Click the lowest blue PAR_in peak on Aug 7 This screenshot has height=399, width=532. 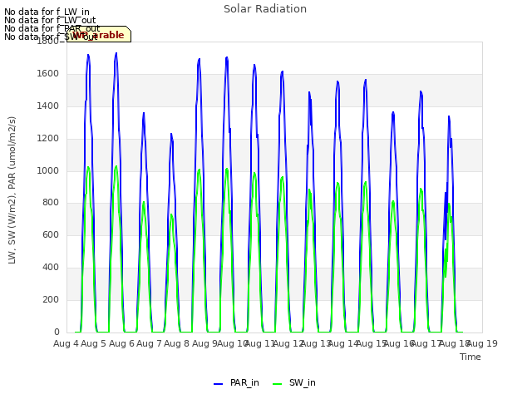coord(171,134)
